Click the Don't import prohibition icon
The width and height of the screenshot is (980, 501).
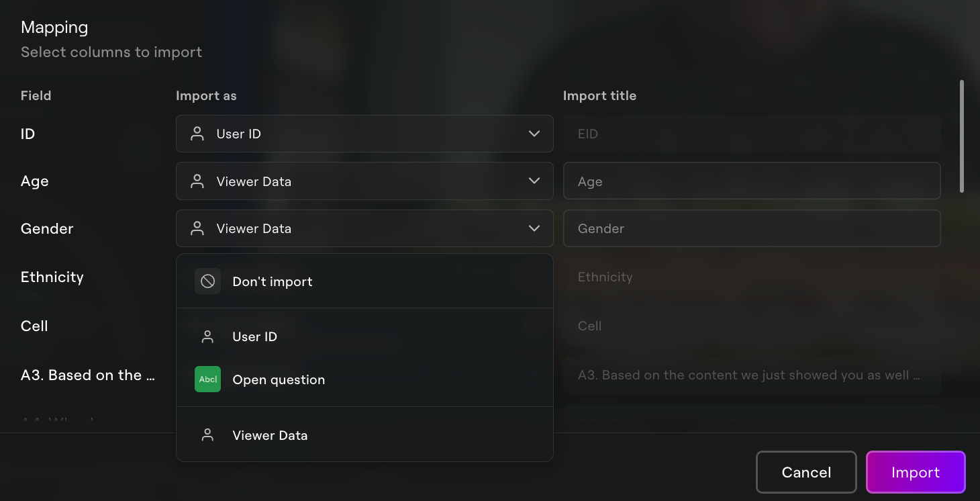click(x=207, y=281)
